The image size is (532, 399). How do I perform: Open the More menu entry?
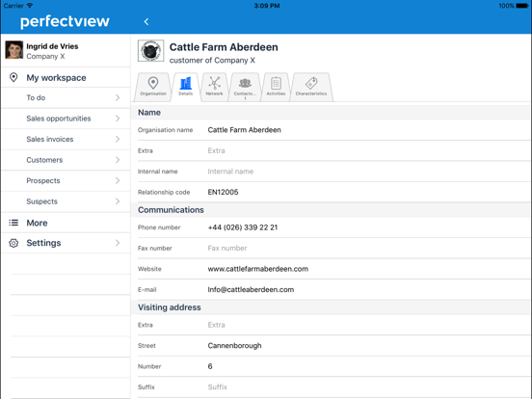click(66, 223)
